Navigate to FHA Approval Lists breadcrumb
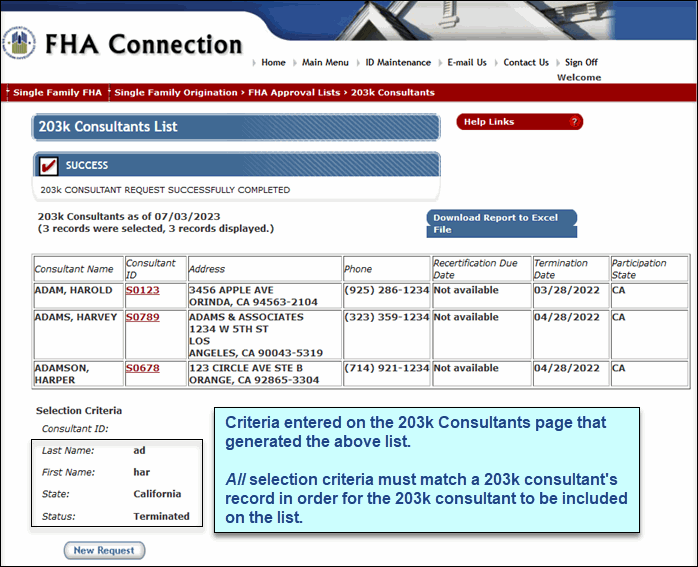This screenshot has width=698, height=567. 294,93
